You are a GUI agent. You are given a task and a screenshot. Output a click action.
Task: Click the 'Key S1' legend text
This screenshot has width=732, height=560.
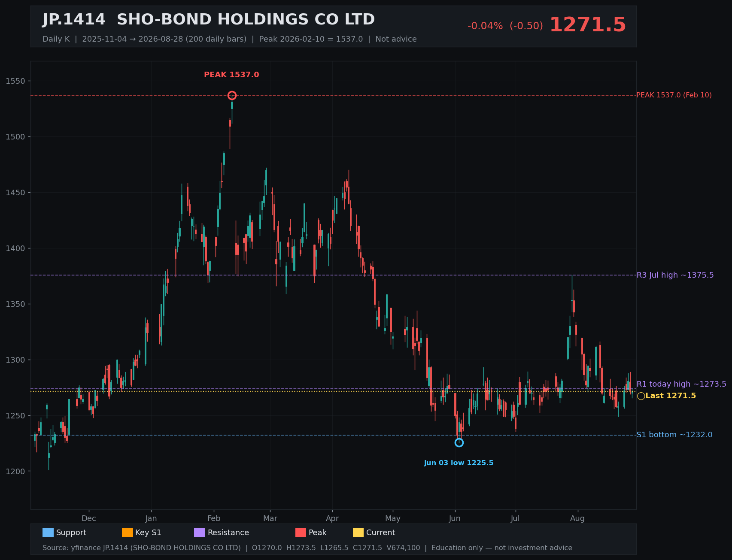(148, 533)
